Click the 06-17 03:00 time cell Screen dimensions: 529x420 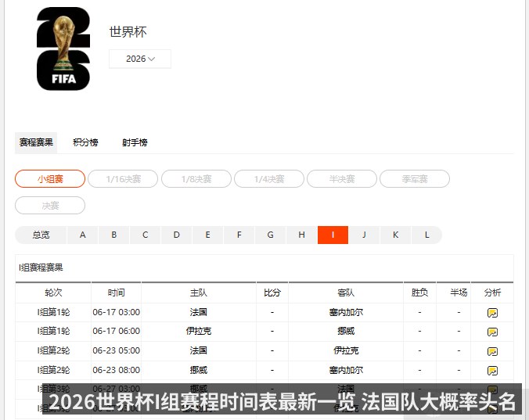point(117,312)
